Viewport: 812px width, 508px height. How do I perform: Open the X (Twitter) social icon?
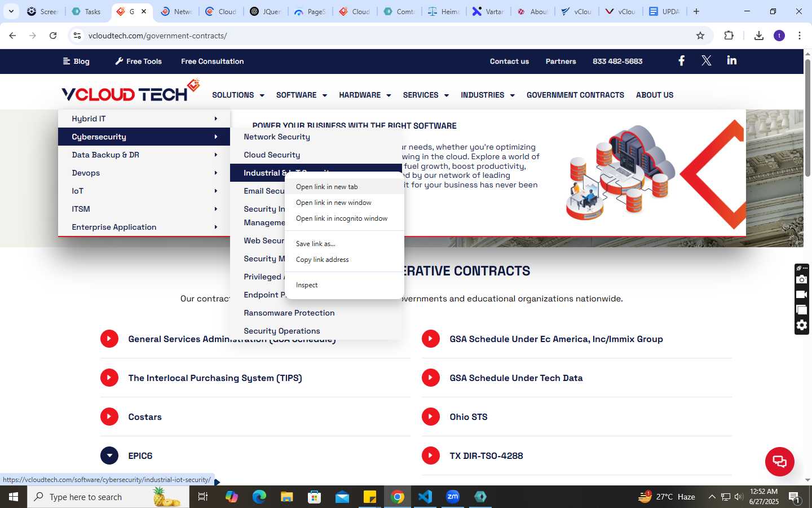pos(707,61)
